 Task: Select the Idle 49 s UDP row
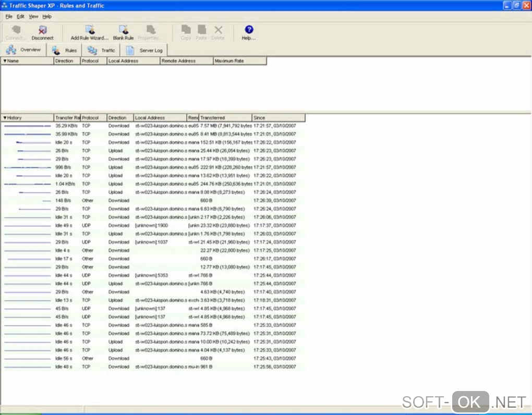[x=153, y=225]
